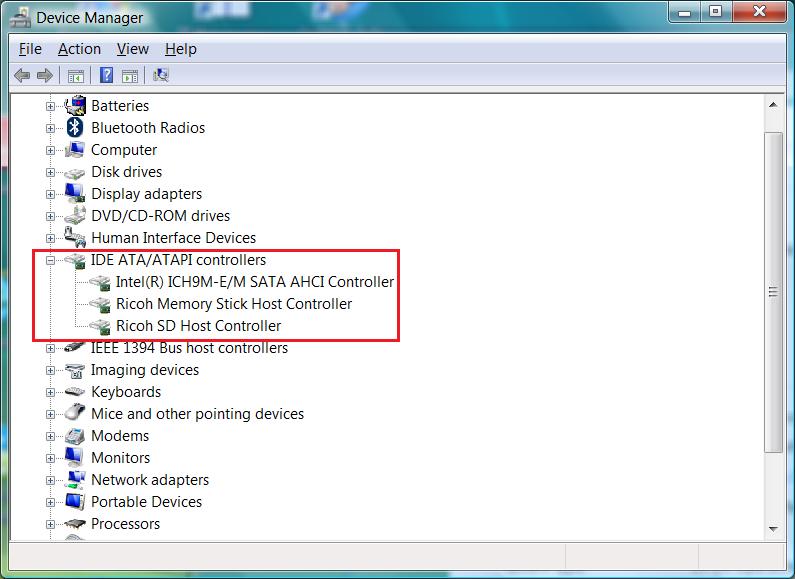Select the Display adapters label
Image resolution: width=795 pixels, height=579 pixels.
pyautogui.click(x=147, y=194)
